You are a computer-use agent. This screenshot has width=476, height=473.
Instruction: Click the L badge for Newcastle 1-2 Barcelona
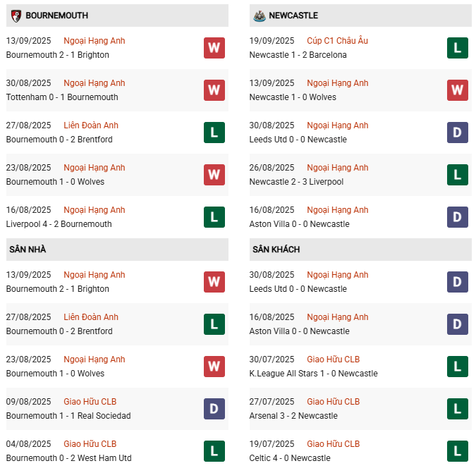pos(458,48)
